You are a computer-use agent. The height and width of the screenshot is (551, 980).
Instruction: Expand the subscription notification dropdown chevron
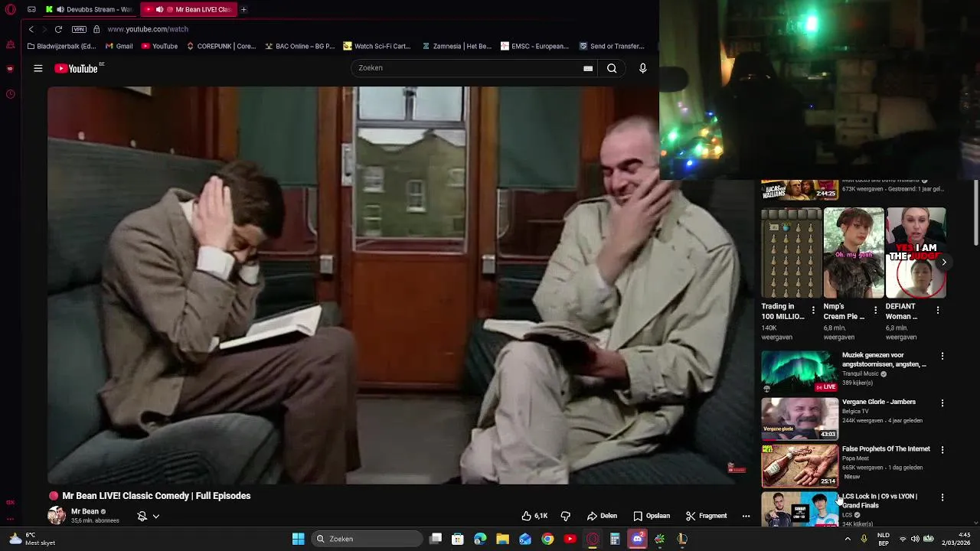(155, 516)
